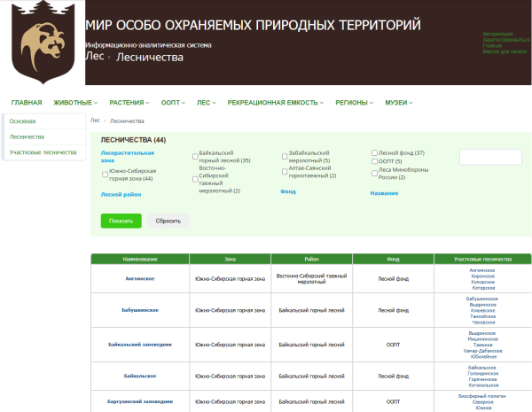Select the Основная sidebar tab
Viewport: 532px width, 412px height.
coord(23,120)
